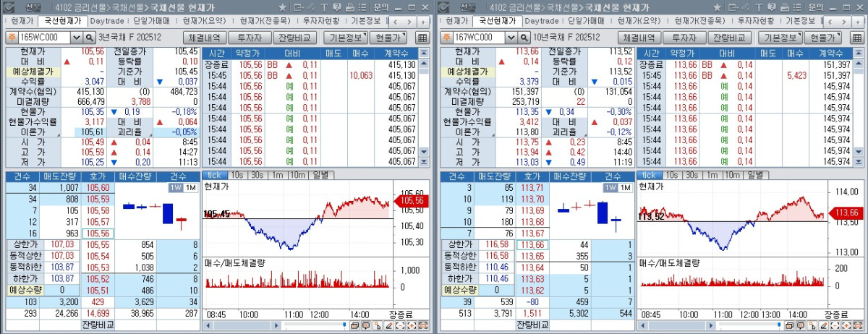Click the print icon in left window title bar
868x334 pixels.
(x=350, y=7)
